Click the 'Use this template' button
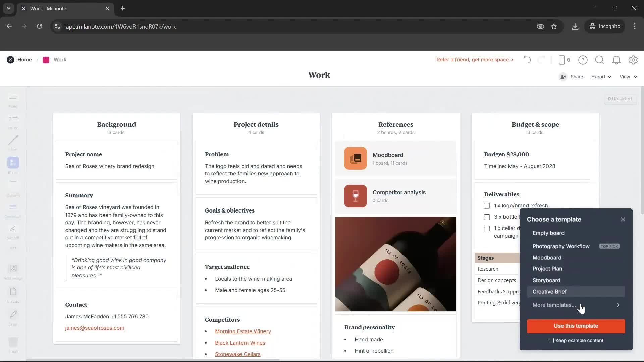Screen dimensions: 644x362 (576, 326)
